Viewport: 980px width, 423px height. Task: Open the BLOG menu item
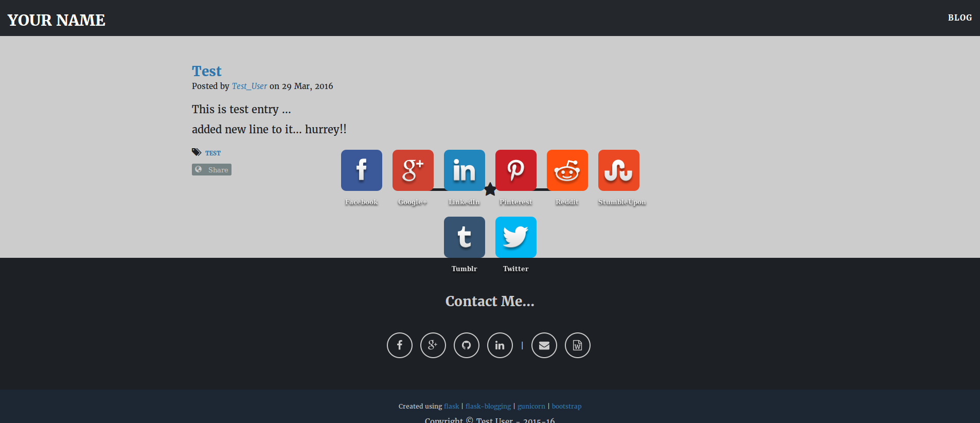click(960, 17)
